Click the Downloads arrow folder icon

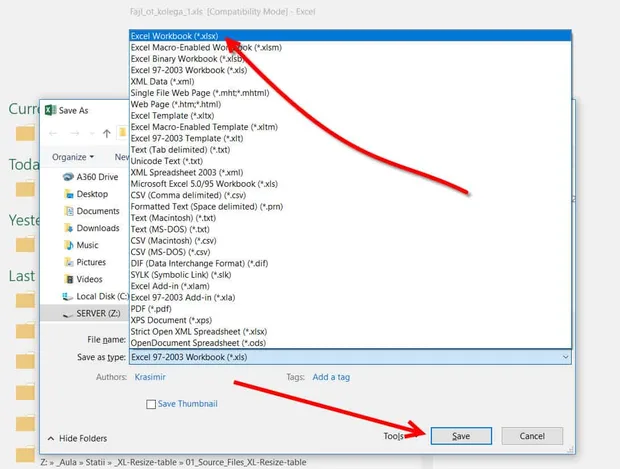[x=69, y=228]
